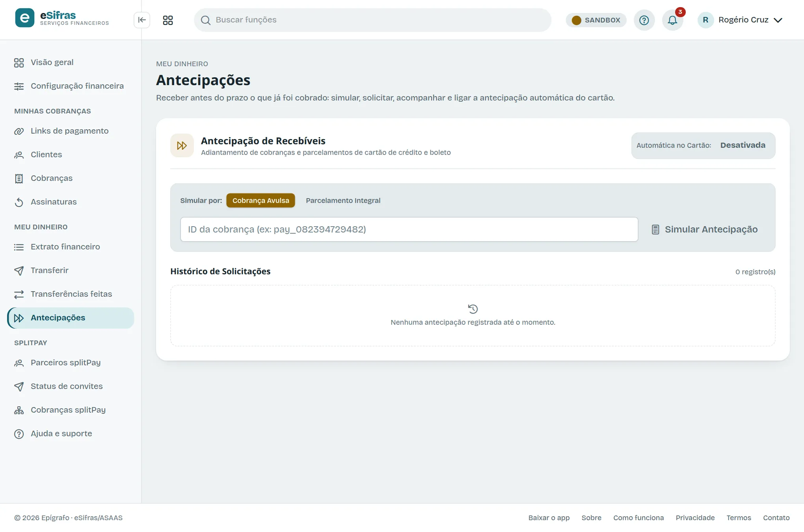Open Status de convites menu item
The width and height of the screenshot is (804, 532).
pyautogui.click(x=71, y=387)
